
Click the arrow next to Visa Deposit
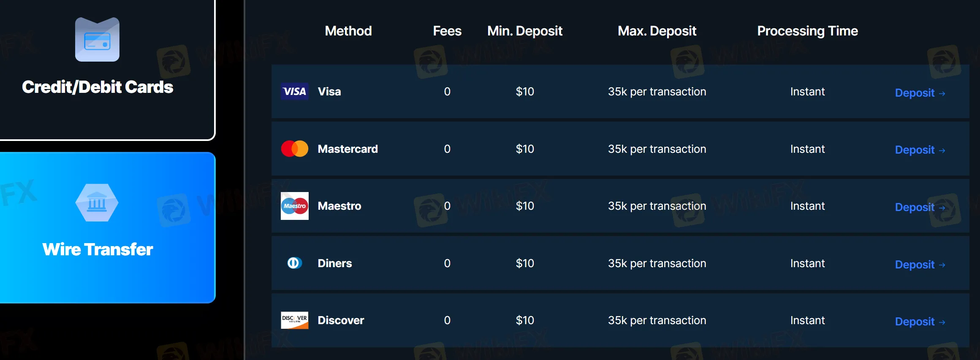coord(942,94)
